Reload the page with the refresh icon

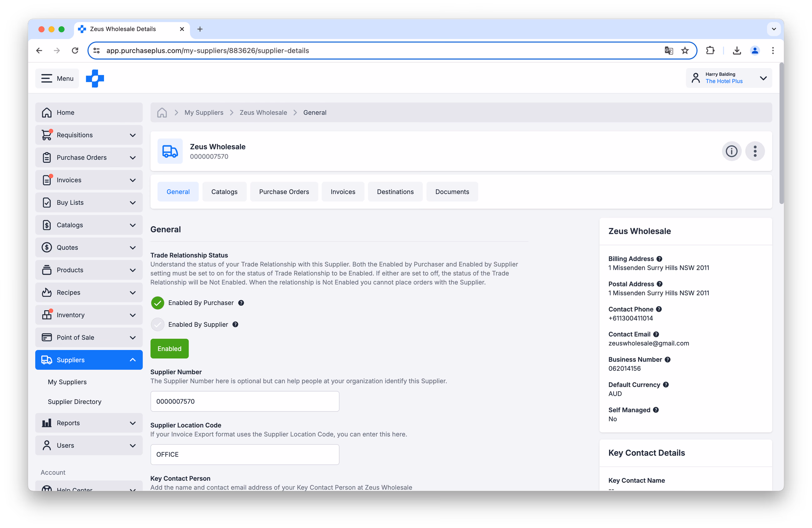point(75,51)
